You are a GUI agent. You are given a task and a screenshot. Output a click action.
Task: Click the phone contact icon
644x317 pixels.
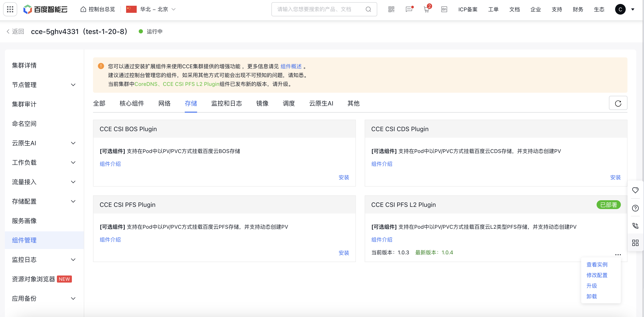[x=635, y=226]
